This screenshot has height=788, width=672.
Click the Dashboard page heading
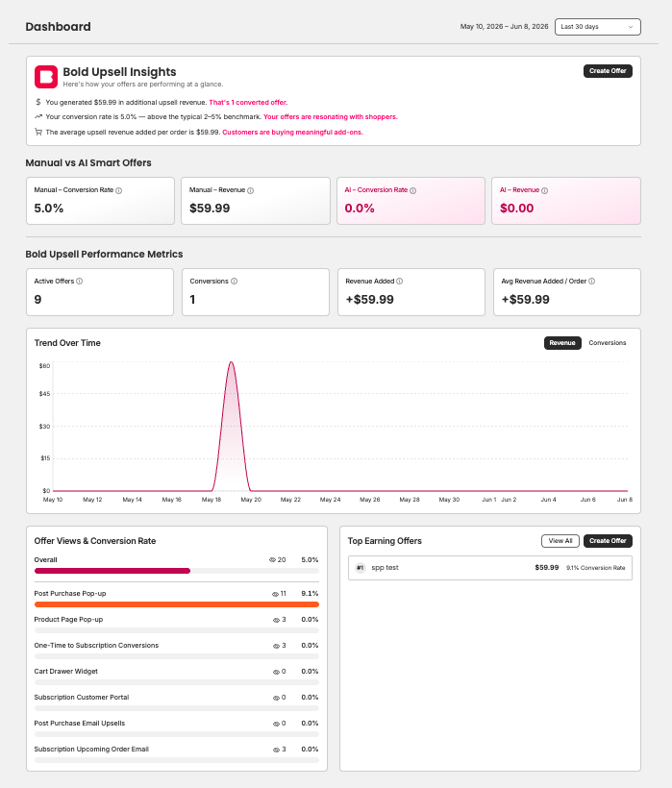click(x=59, y=27)
